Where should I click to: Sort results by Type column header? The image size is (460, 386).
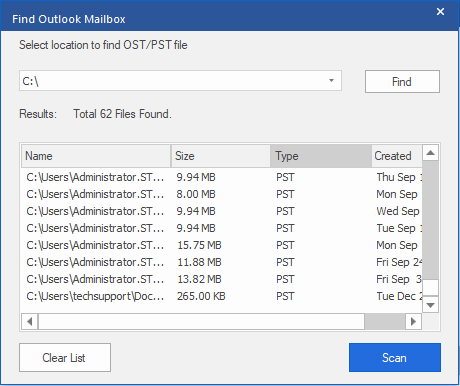(321, 156)
